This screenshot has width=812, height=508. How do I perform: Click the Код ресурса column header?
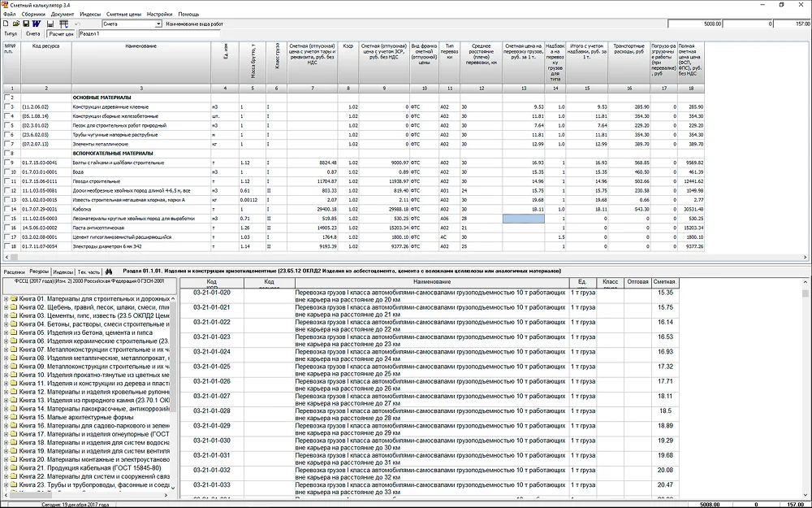pos(46,63)
